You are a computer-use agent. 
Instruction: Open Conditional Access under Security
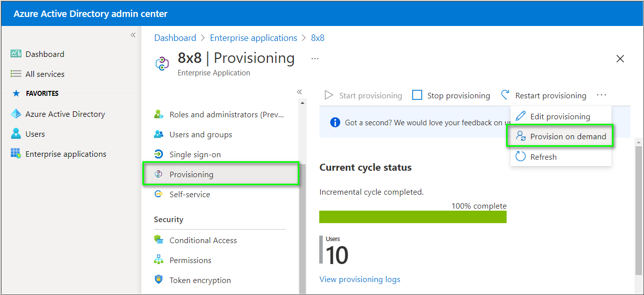(x=203, y=240)
